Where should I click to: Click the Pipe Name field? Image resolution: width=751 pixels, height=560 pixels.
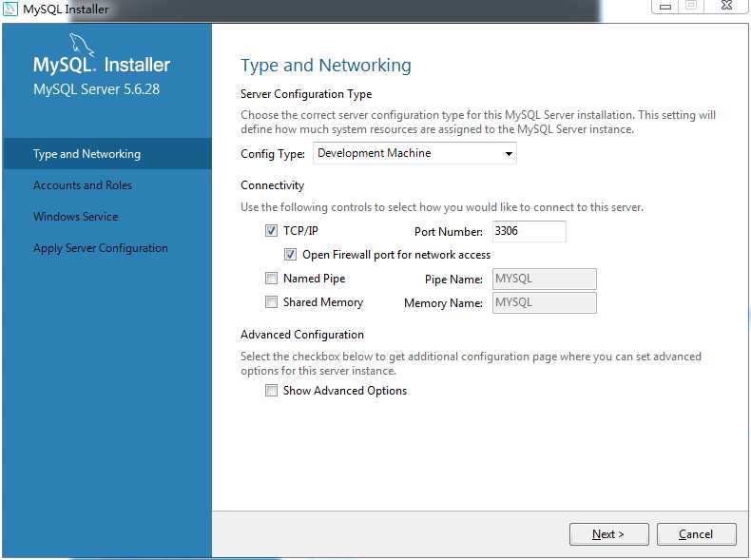(545, 279)
